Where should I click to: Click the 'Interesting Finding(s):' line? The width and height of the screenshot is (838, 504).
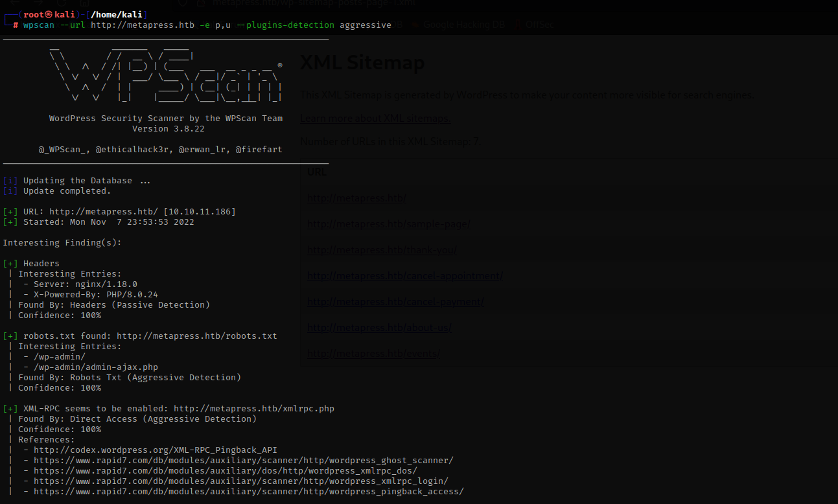click(62, 243)
